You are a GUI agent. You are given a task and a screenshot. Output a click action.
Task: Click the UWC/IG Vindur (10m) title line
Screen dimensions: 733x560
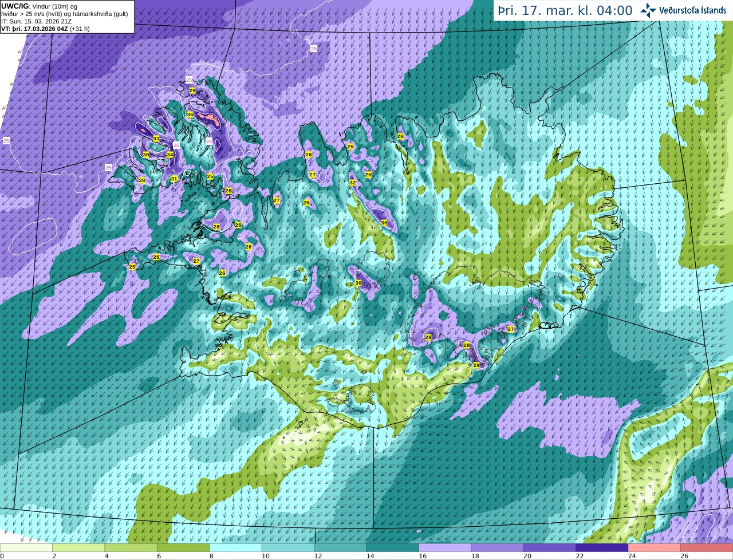(x=39, y=6)
